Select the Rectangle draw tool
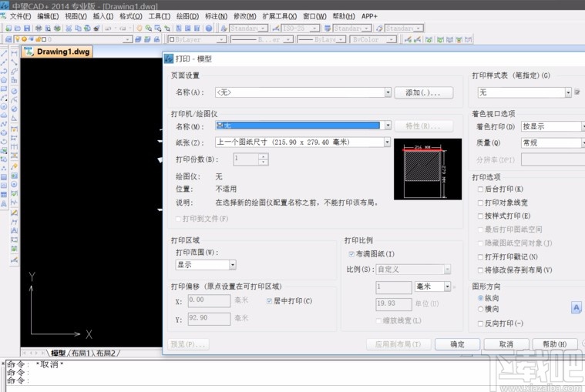 pos(4,89)
